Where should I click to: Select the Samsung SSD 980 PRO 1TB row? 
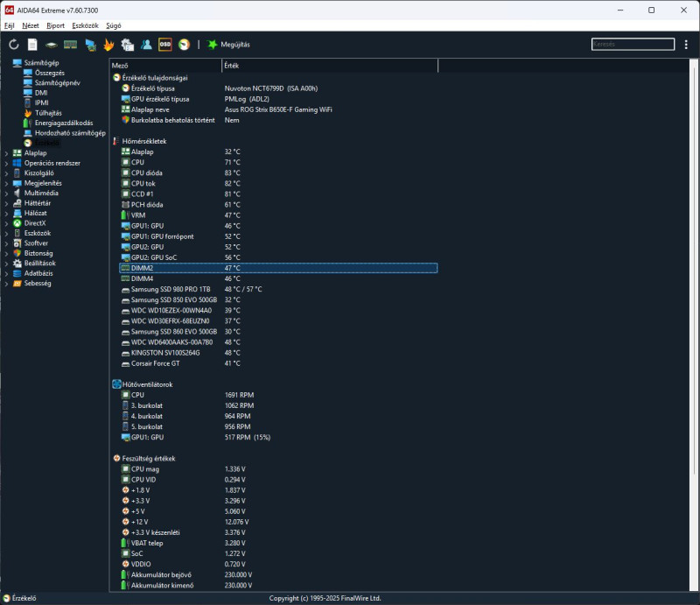tap(278, 289)
